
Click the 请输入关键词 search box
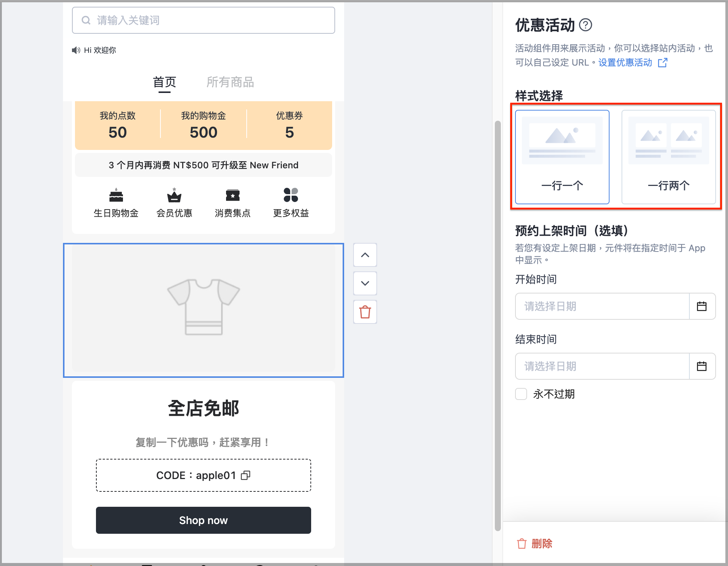tap(204, 20)
